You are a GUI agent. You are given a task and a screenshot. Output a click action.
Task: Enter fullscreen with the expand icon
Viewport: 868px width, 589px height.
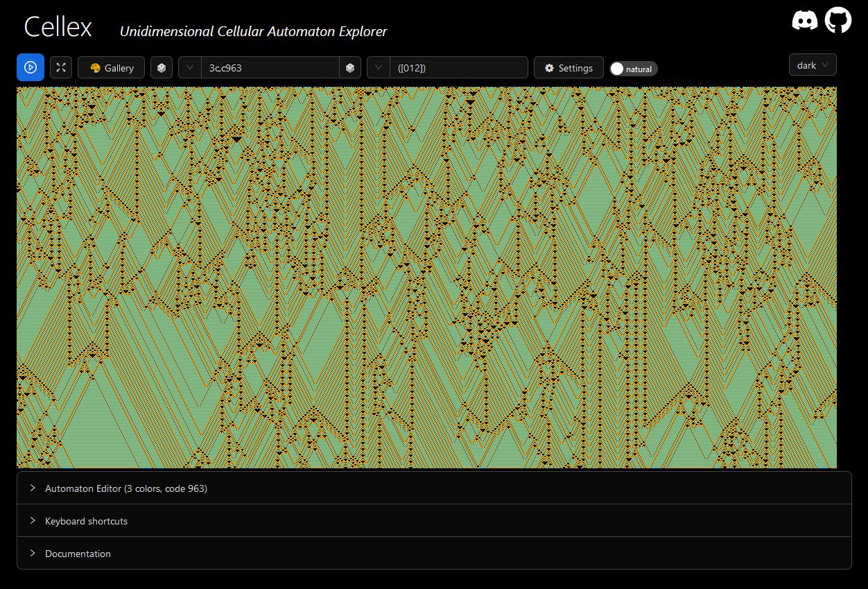(61, 67)
